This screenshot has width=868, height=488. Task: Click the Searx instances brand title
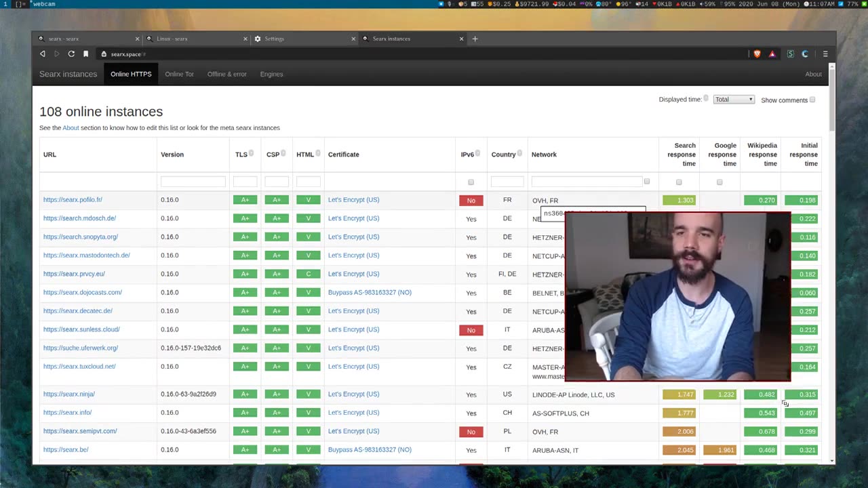tap(68, 74)
